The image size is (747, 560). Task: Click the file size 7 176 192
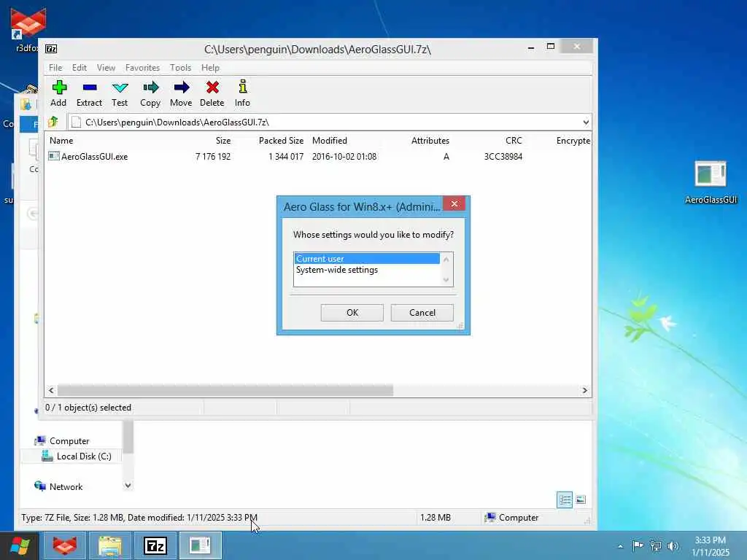pyautogui.click(x=213, y=156)
